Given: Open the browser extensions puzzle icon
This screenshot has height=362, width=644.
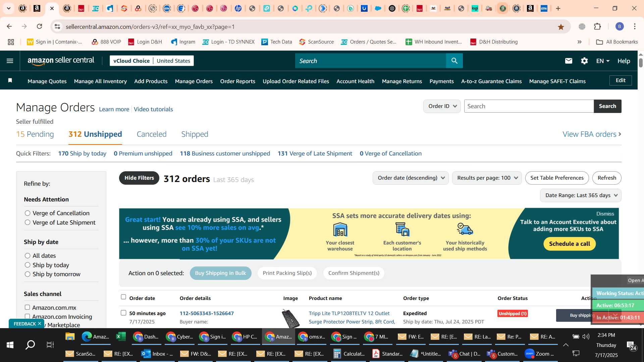Looking at the screenshot, I should click(x=597, y=26).
